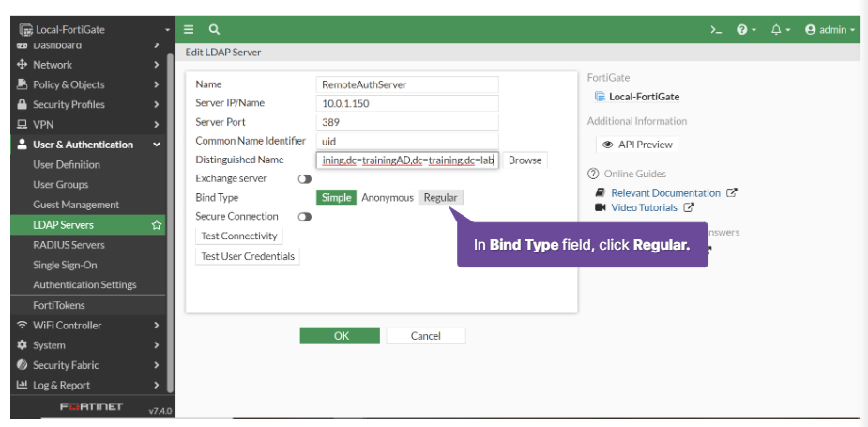
Task: Toggle favorite star on LDAP Servers
Action: click(157, 225)
